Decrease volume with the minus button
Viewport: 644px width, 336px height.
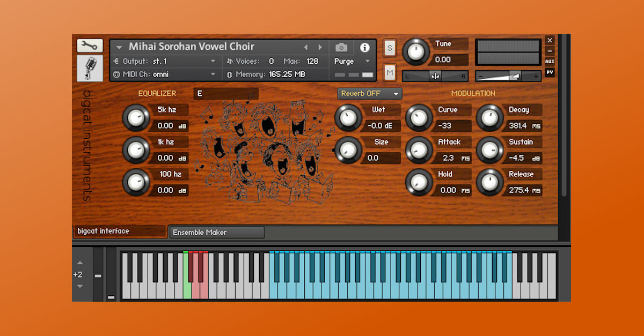(480, 76)
